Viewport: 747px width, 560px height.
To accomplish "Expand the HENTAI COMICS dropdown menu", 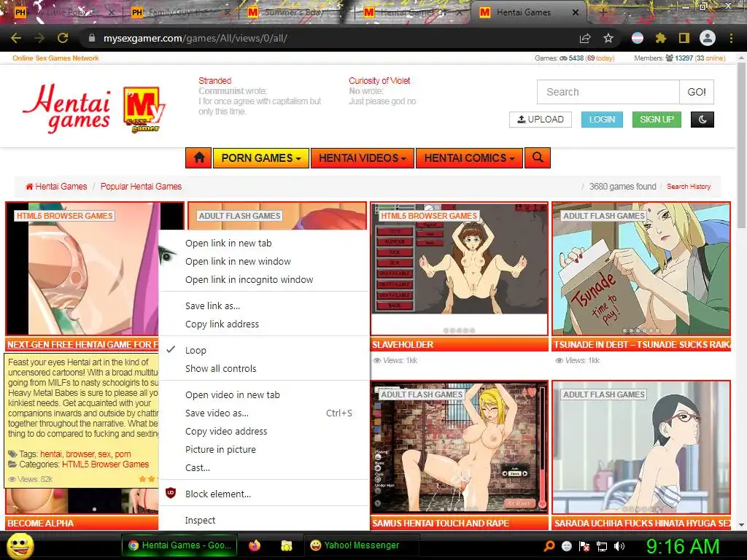I will click(469, 157).
